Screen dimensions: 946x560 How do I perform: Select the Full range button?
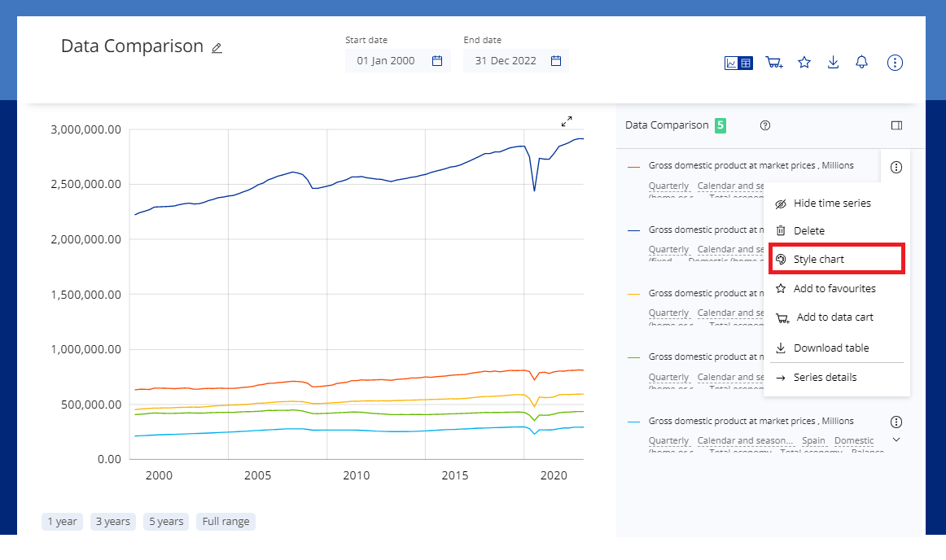click(226, 522)
